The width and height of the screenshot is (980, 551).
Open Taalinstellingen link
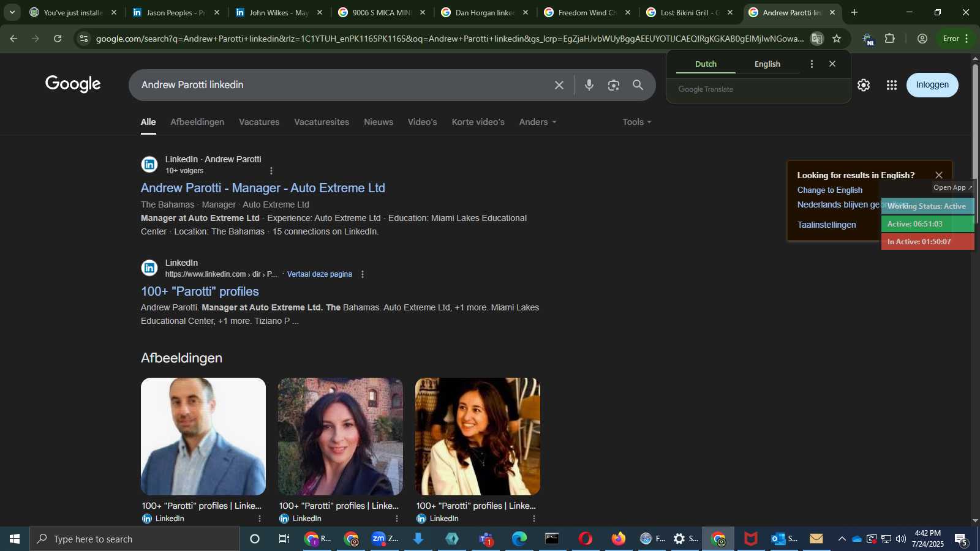point(827,225)
